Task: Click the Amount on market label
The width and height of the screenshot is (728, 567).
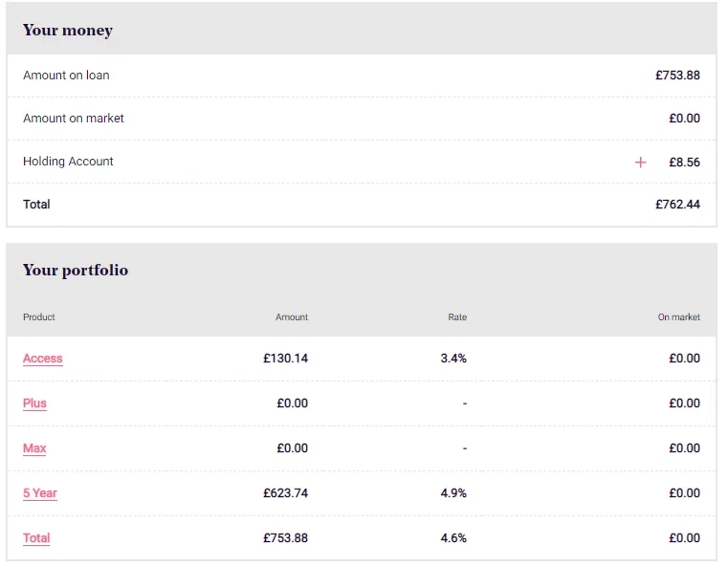Action: [74, 119]
